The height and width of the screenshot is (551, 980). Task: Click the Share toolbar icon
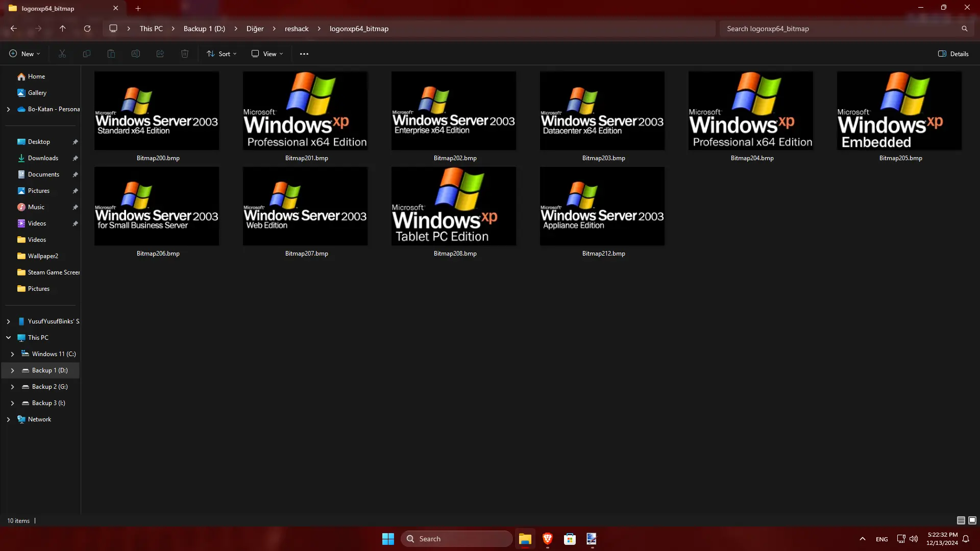pos(160,54)
